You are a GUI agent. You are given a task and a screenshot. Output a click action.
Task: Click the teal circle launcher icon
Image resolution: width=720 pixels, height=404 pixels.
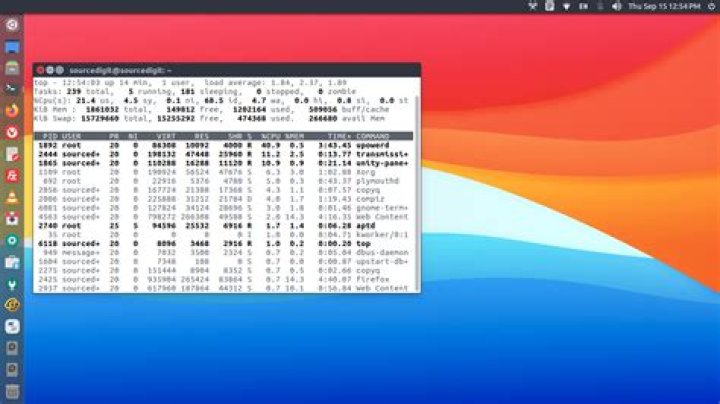point(12,241)
